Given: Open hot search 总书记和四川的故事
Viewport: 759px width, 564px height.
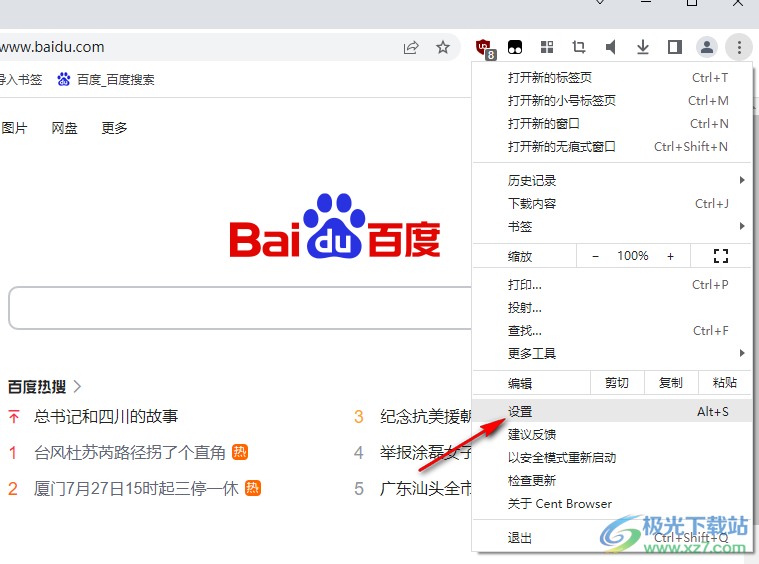Looking at the screenshot, I should (x=106, y=416).
